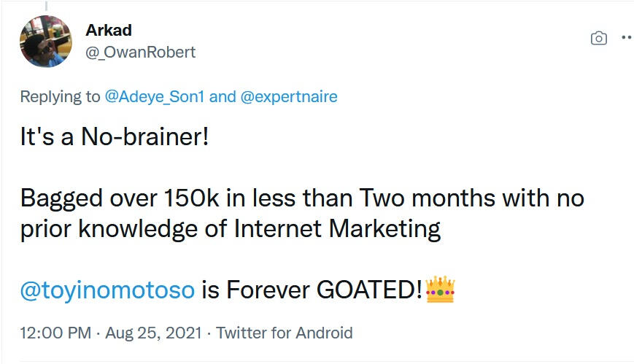Click the Aug 25, 2021 date

[x=152, y=333]
